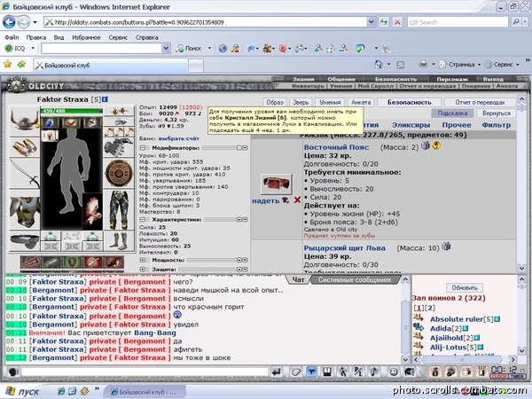
Task: Click the necklace amulet slot
Action: (x=119, y=121)
